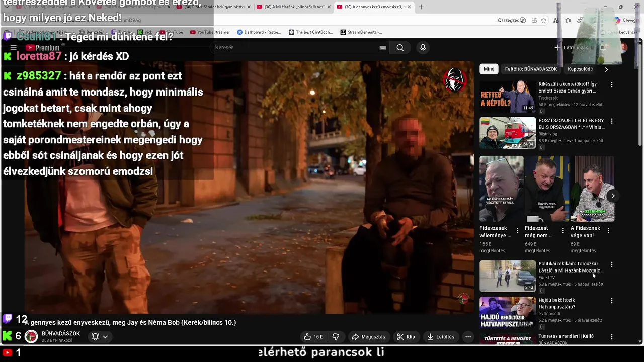Viewport: 644px width, 362px height.
Task: Open Dashboard - Restre... bookmark
Action: [x=259, y=32]
